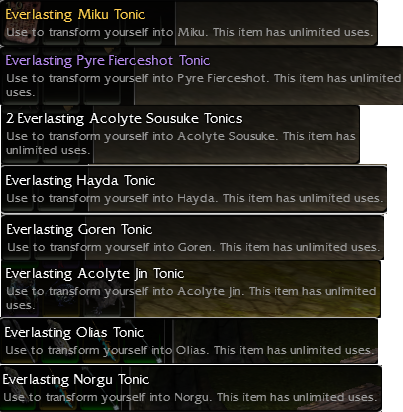403x412 pixels.
Task: Select the Everlasting Goren Tonic title
Action: pyautogui.click(x=79, y=230)
